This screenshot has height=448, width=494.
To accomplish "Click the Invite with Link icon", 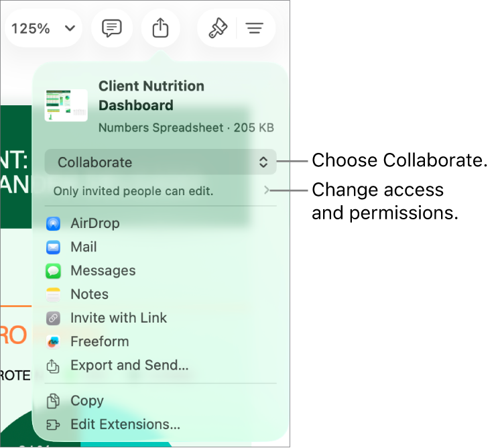I will (53, 318).
